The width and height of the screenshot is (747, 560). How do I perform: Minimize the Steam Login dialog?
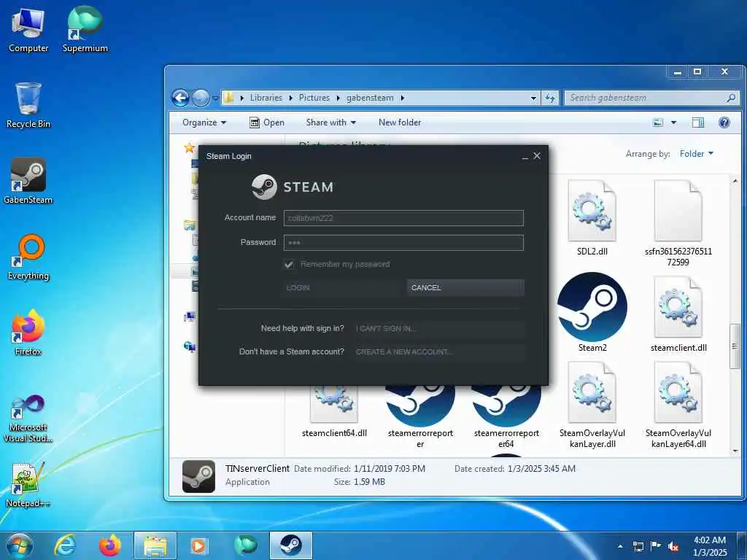coord(525,157)
